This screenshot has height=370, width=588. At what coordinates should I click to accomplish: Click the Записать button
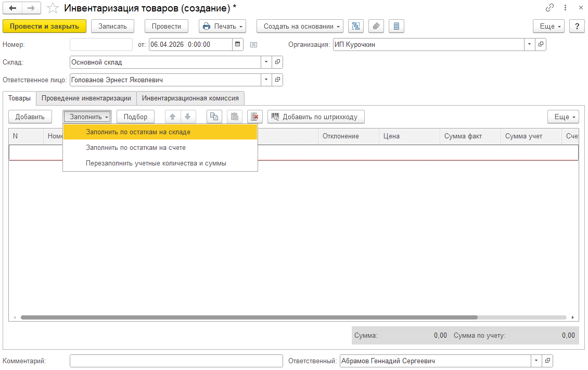[112, 26]
